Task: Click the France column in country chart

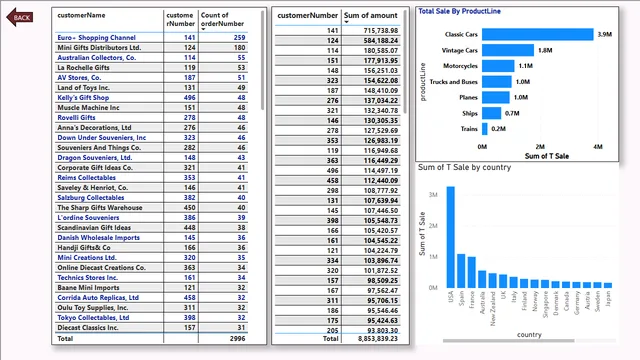Action: click(x=471, y=272)
